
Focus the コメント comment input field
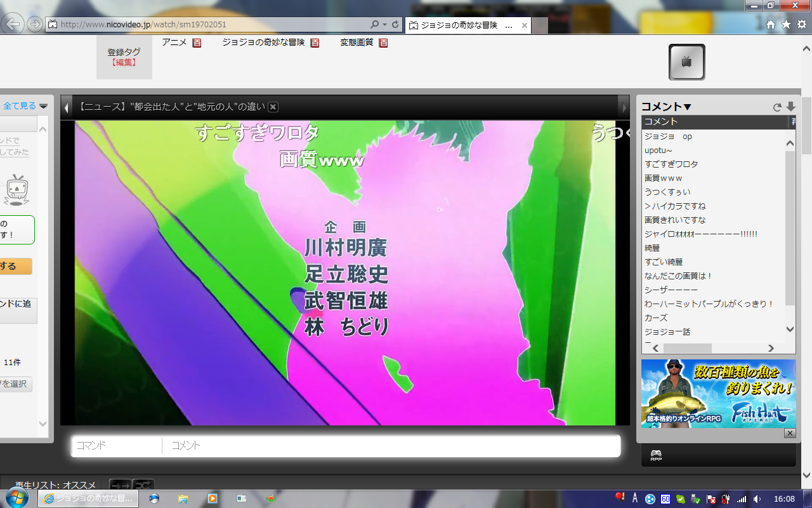pos(391,446)
